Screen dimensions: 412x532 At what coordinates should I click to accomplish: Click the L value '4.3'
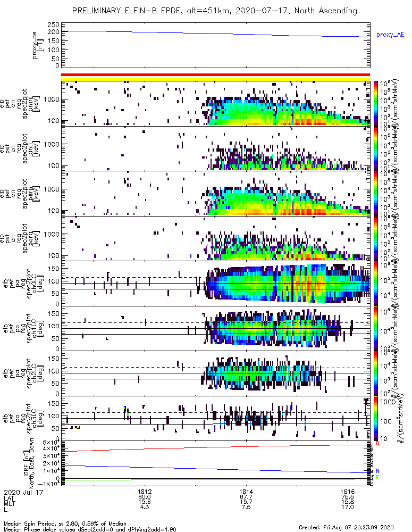pos(145,507)
